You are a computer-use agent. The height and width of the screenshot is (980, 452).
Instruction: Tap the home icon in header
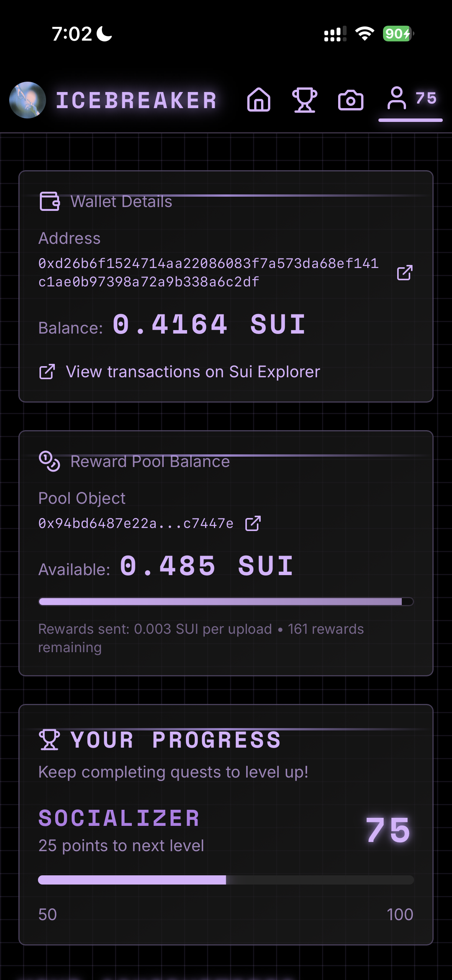259,100
